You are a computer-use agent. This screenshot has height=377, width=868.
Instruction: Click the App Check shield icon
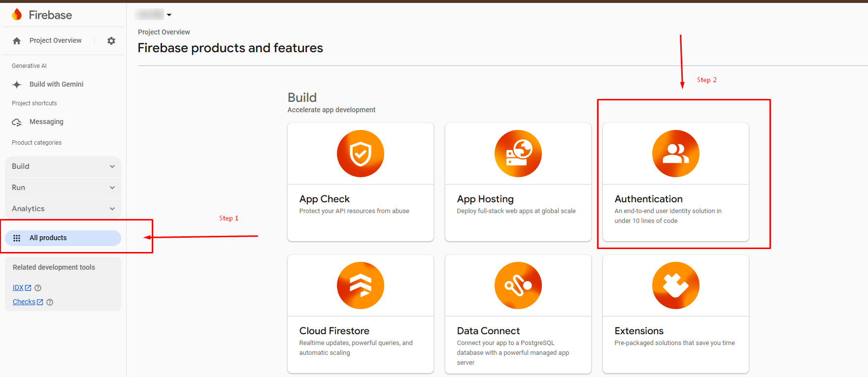coord(360,154)
